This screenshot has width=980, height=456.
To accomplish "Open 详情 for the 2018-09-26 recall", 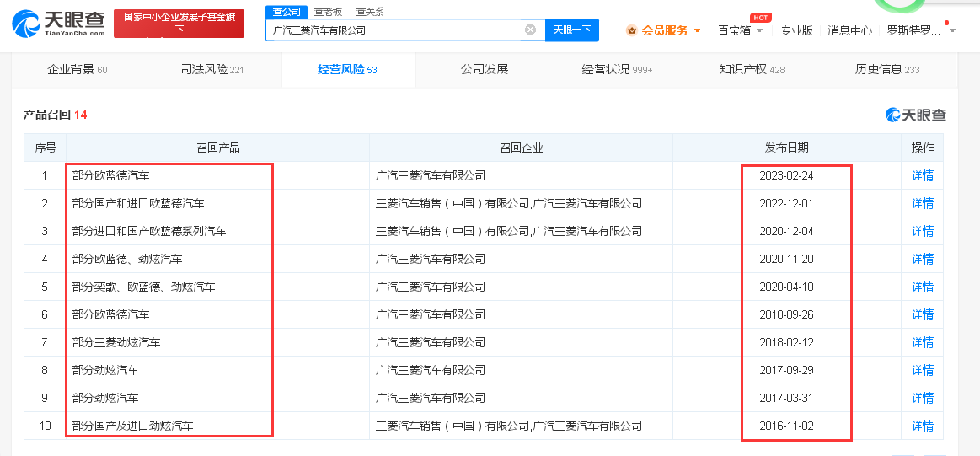I will coord(923,314).
